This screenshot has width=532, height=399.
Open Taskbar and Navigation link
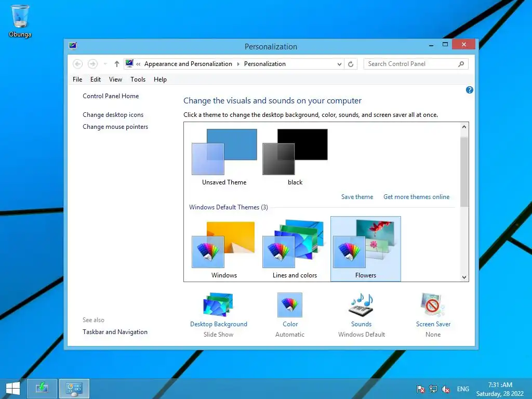(115, 332)
